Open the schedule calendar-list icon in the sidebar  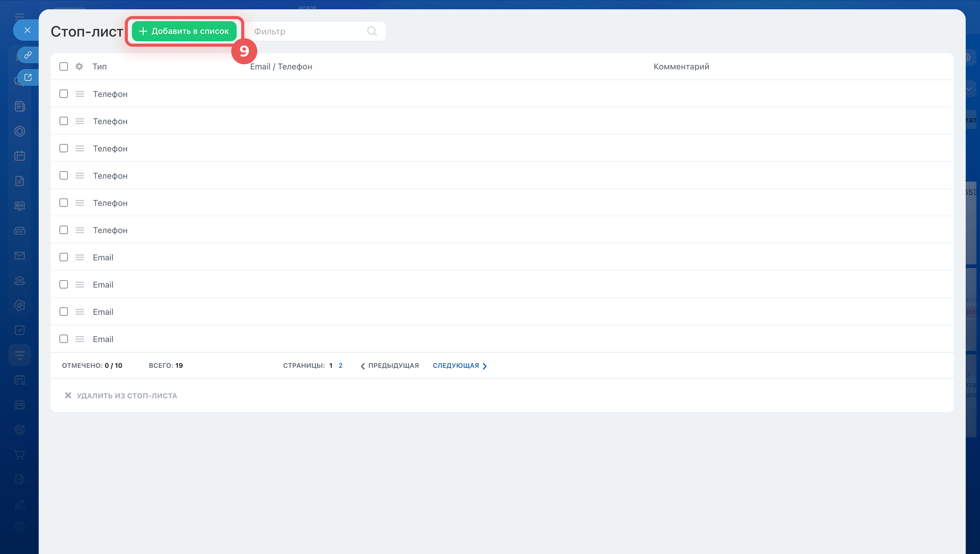coord(20,380)
